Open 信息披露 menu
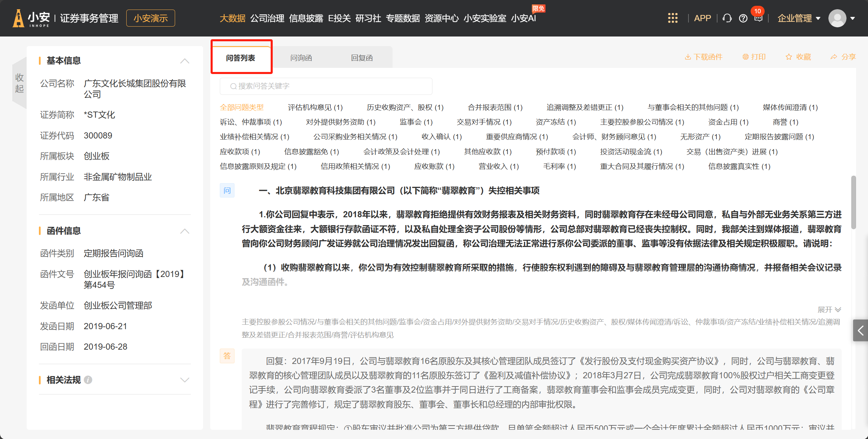Image resolution: width=868 pixels, height=439 pixels. point(306,18)
